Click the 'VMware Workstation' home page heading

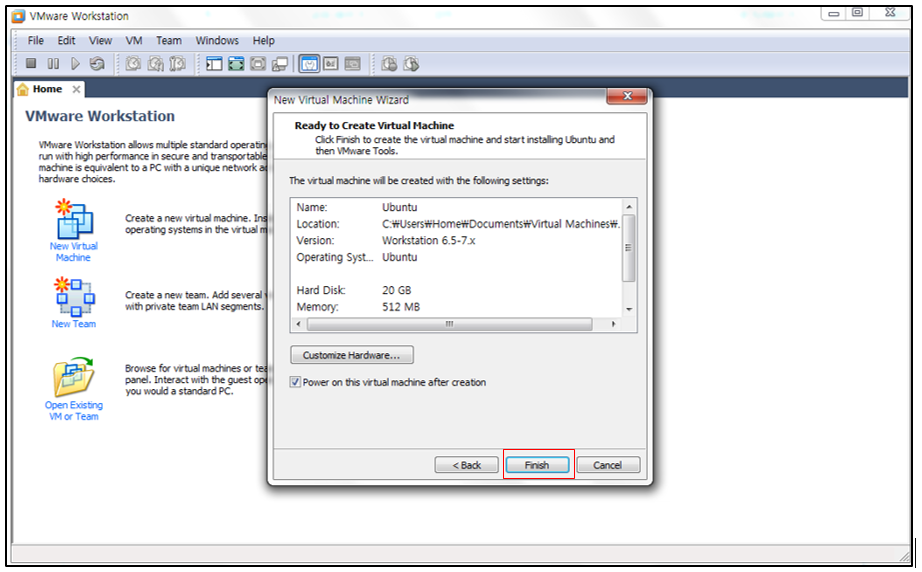pyautogui.click(x=100, y=116)
